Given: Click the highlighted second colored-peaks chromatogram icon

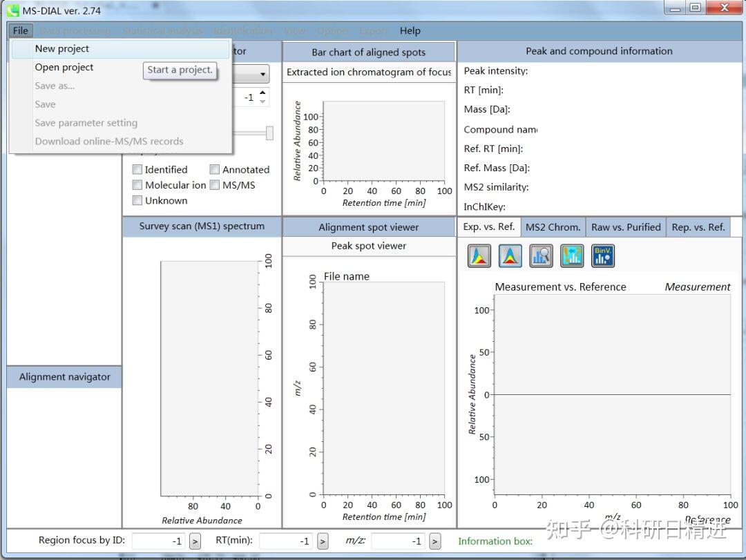Looking at the screenshot, I should click(510, 256).
